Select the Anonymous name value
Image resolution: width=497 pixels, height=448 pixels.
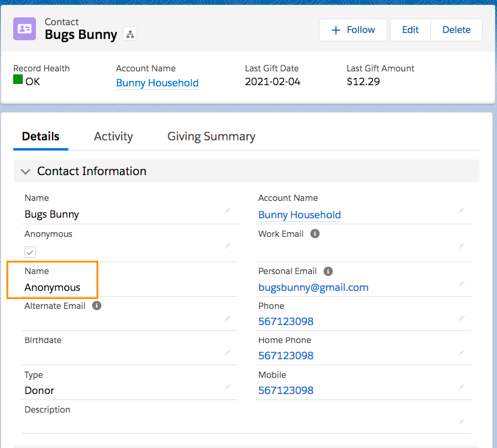pos(52,287)
